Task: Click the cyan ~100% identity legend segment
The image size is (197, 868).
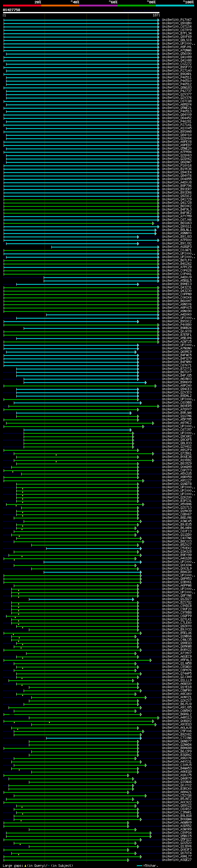Action: [x=175, y=6]
